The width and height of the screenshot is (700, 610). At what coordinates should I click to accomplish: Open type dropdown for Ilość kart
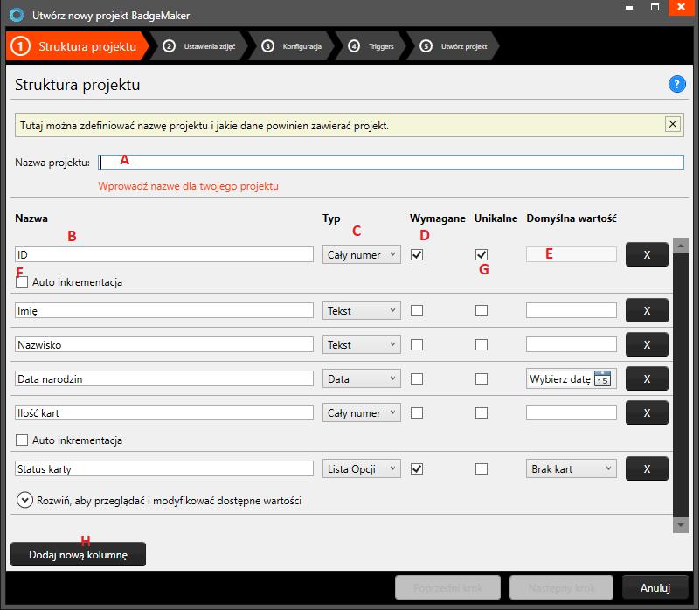pos(362,412)
